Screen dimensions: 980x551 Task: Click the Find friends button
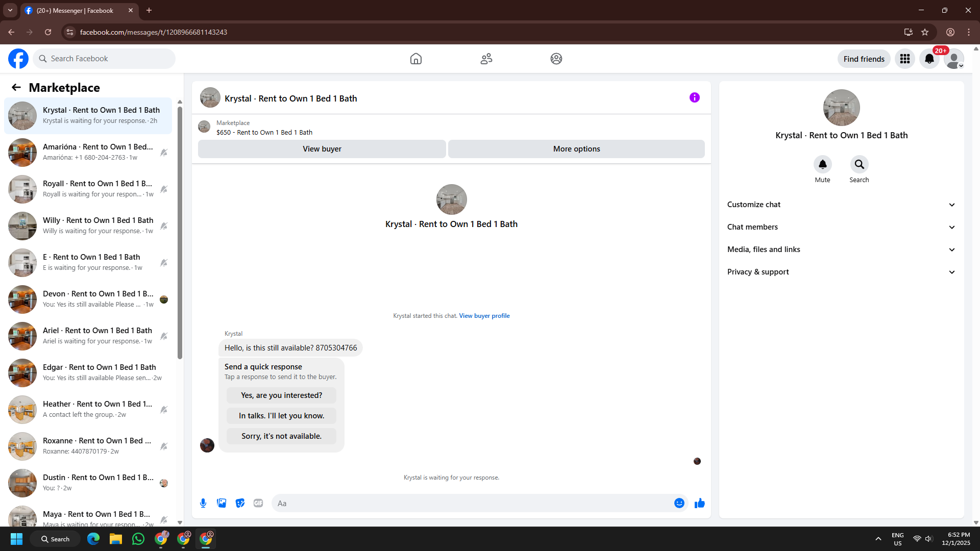(864, 59)
